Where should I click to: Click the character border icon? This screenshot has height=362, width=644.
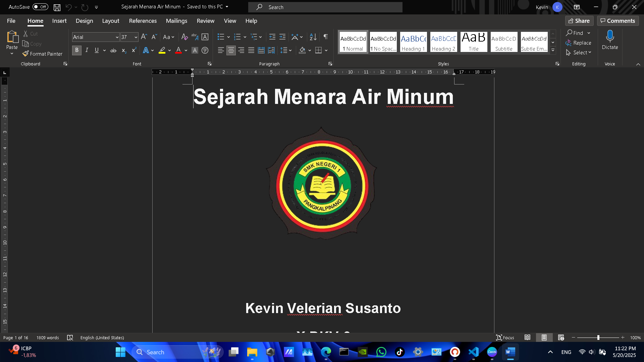pyautogui.click(x=205, y=37)
